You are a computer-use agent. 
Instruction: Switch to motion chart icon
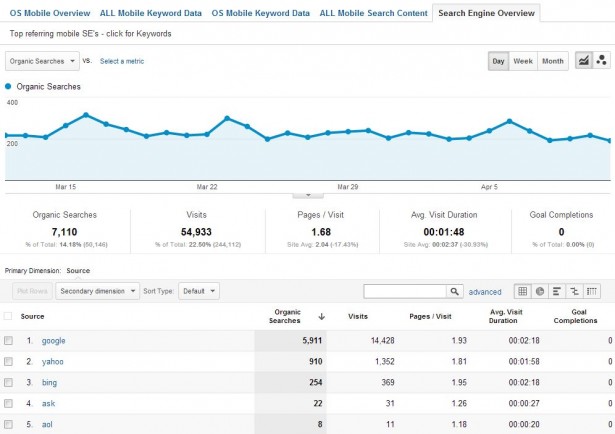click(x=601, y=61)
